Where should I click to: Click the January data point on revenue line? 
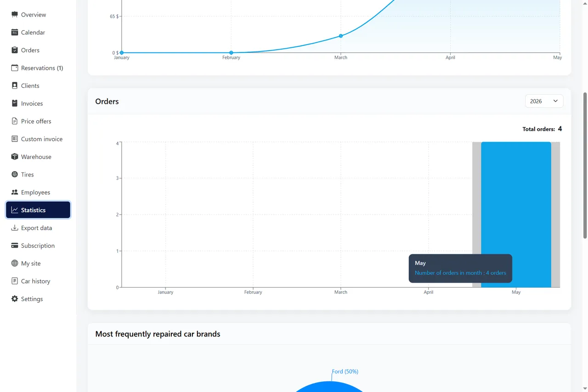point(122,53)
